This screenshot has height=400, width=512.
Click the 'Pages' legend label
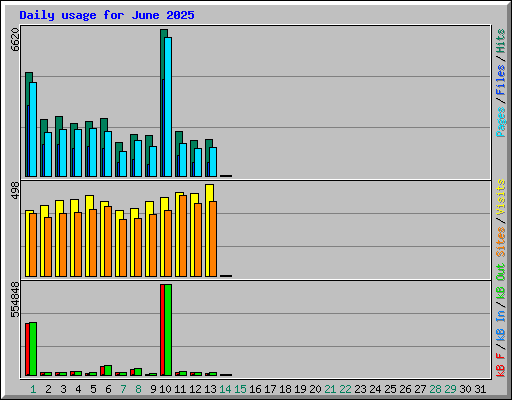point(501,122)
